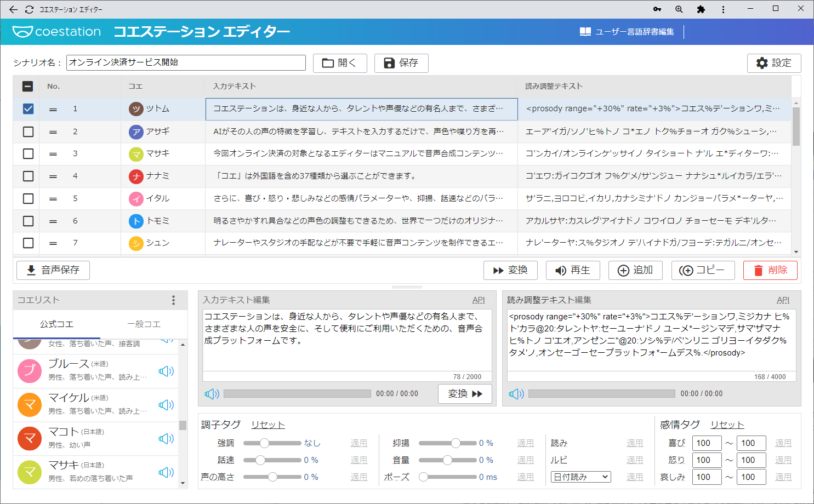Screen dimensions: 814x504
Task: Open the key icon in title bar
Action: pyautogui.click(x=657, y=9)
